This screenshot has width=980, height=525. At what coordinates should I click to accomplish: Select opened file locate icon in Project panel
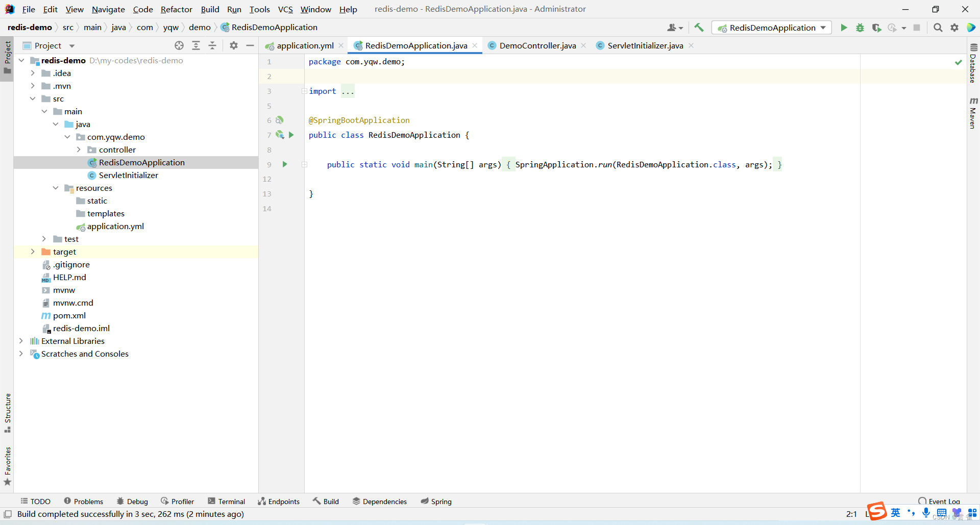179,45
